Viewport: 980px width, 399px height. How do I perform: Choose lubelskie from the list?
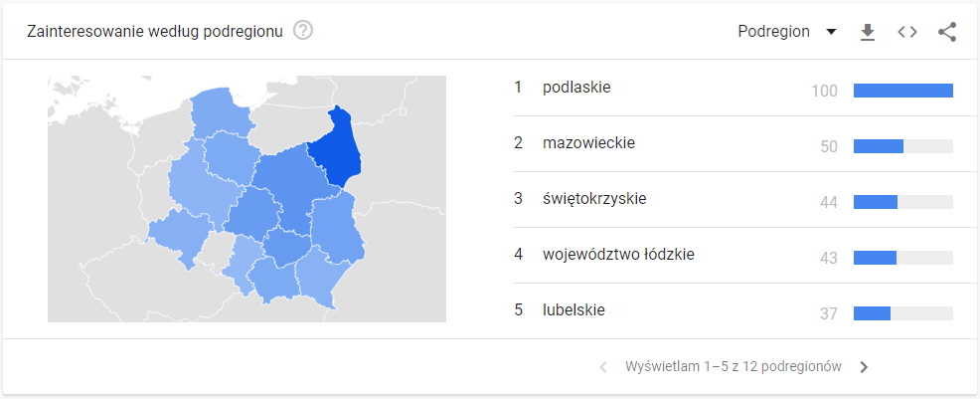click(573, 310)
